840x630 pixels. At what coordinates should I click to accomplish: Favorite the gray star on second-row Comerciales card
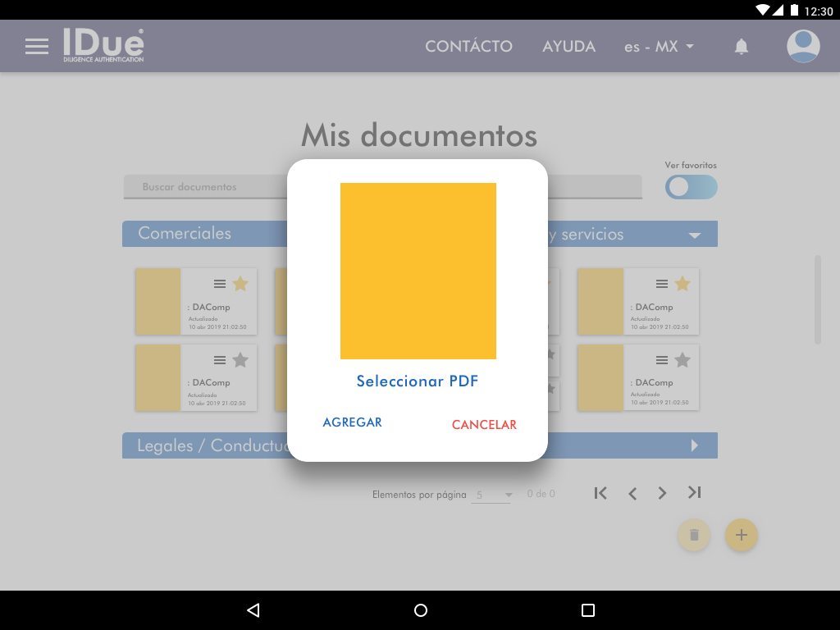point(240,359)
